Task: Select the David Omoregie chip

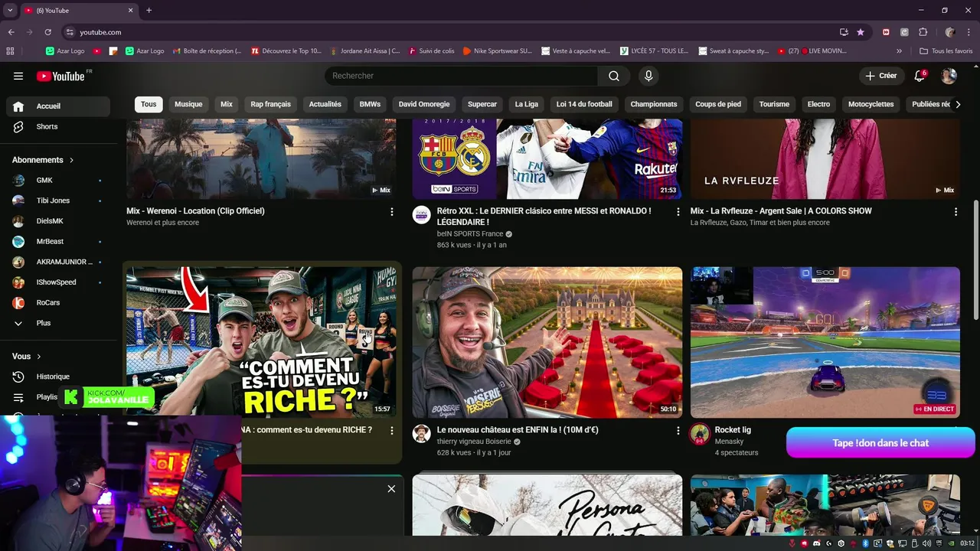Action: point(424,104)
